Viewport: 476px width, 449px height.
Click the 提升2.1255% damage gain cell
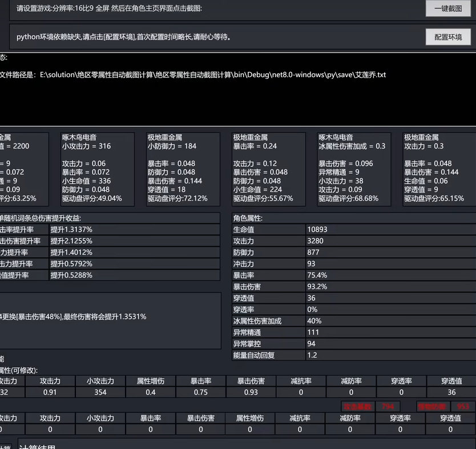pos(134,241)
